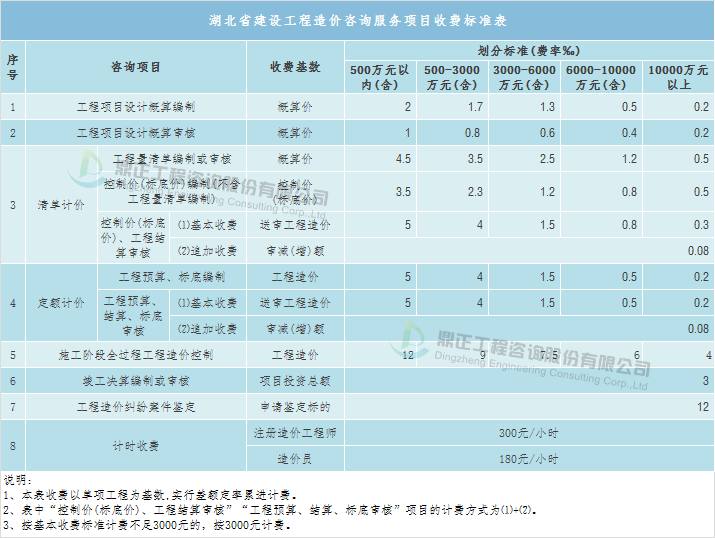Click the 收费基数 column header
The width and height of the screenshot is (715, 538).
pos(295,67)
